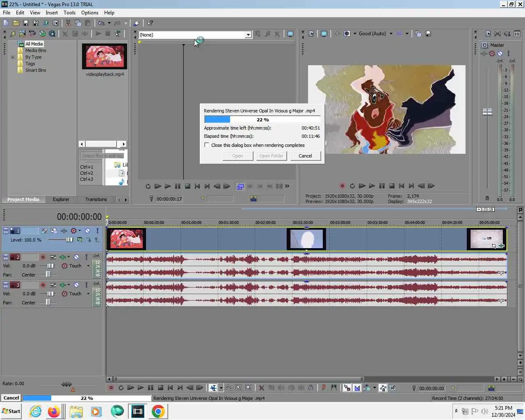Click the Get Media from Web globe icon
The width and height of the screenshot is (525, 420).
pos(42,34)
